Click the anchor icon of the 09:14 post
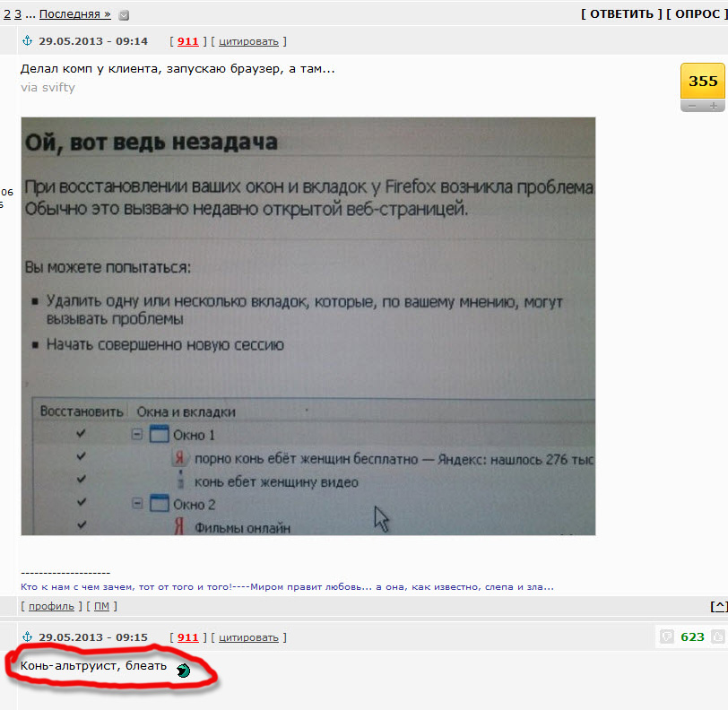Screen dimensions: 728x710 click(x=26, y=41)
